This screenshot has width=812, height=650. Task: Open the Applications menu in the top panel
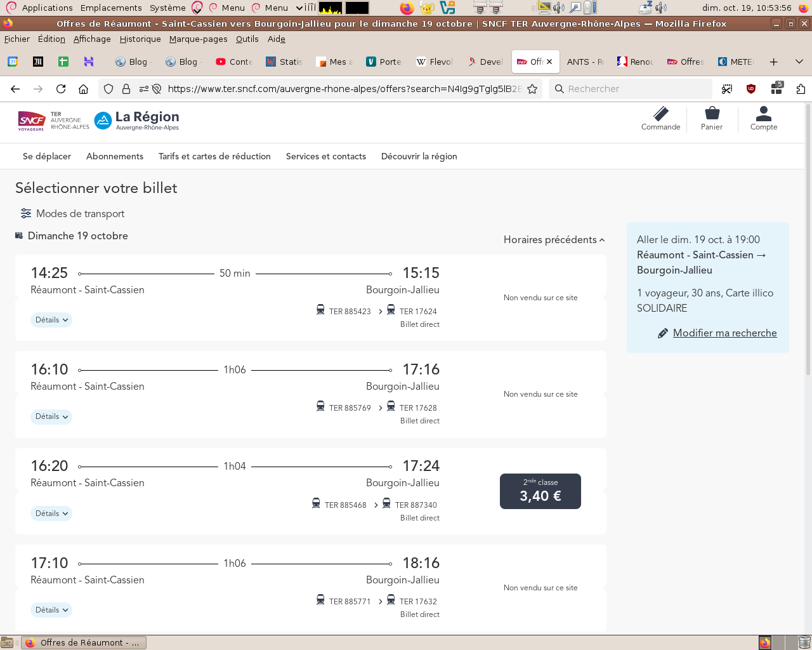(x=47, y=8)
